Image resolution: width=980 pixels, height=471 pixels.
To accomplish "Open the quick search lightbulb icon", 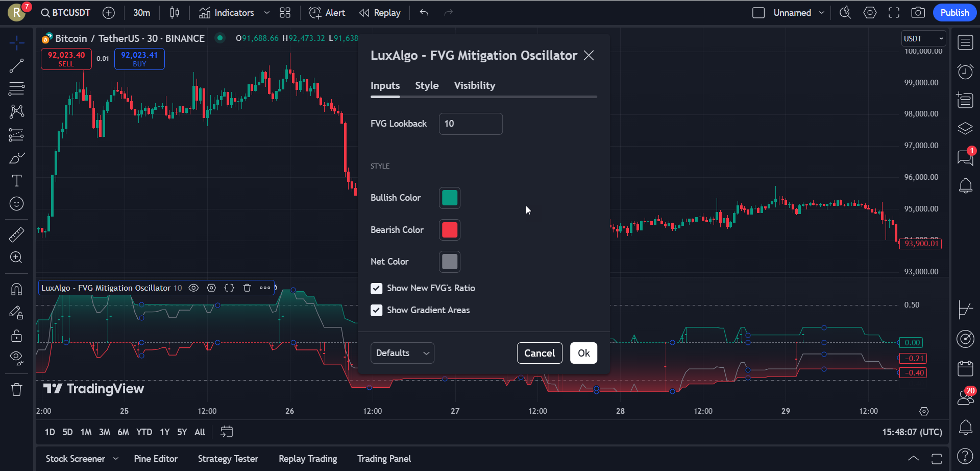I will coord(845,13).
